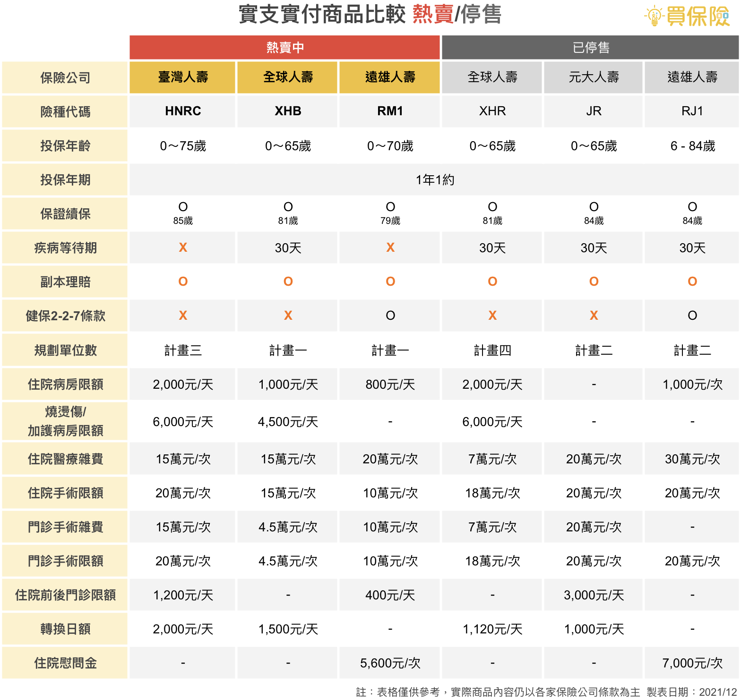Click the 轉換日額 row label
The width and height of the screenshot is (741, 700).
click(65, 629)
